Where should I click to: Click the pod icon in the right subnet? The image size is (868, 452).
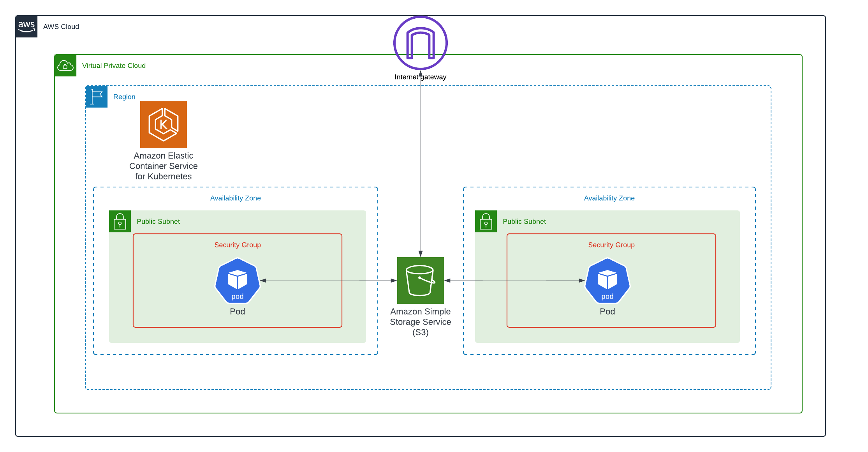coord(607,281)
